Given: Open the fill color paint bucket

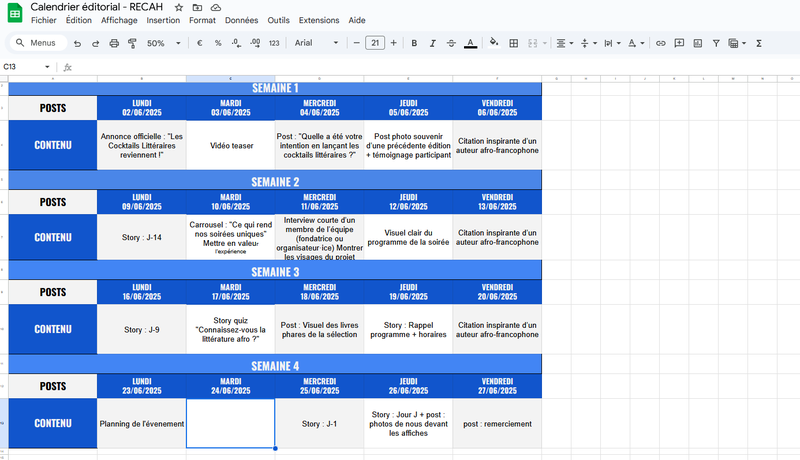Looking at the screenshot, I should tap(493, 43).
